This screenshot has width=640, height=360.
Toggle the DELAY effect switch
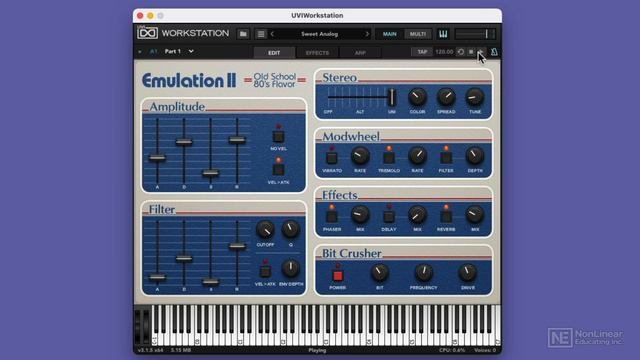(x=389, y=216)
